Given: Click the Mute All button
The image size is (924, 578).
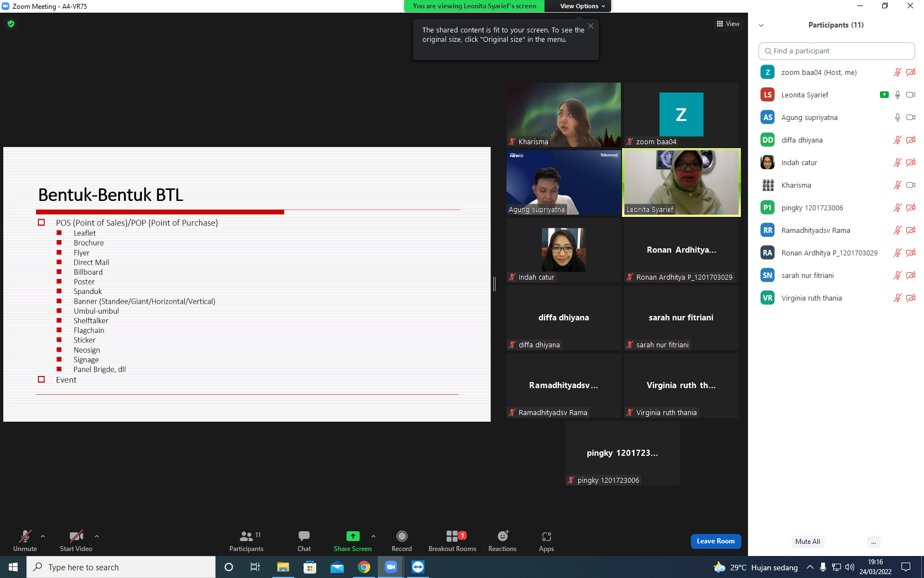Looking at the screenshot, I should (807, 542).
